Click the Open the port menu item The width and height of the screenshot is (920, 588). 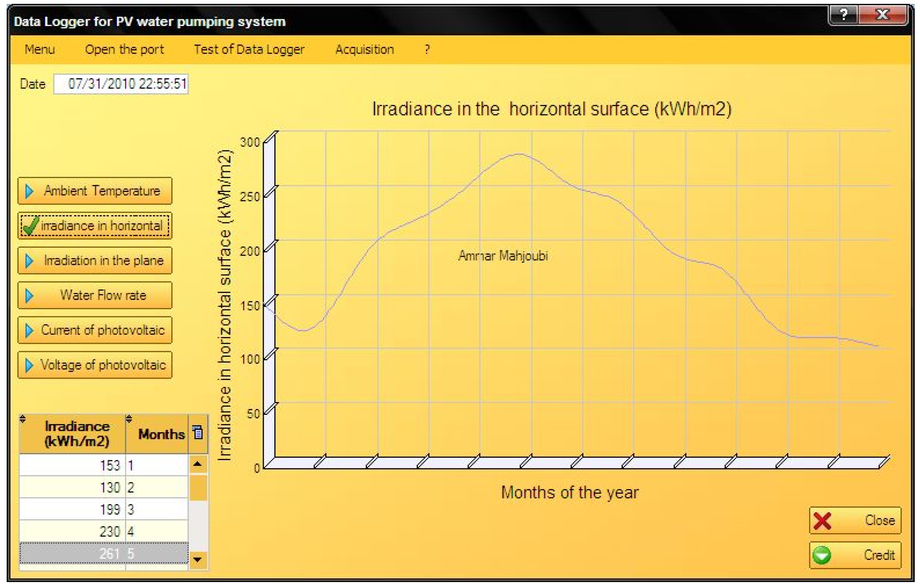click(124, 49)
